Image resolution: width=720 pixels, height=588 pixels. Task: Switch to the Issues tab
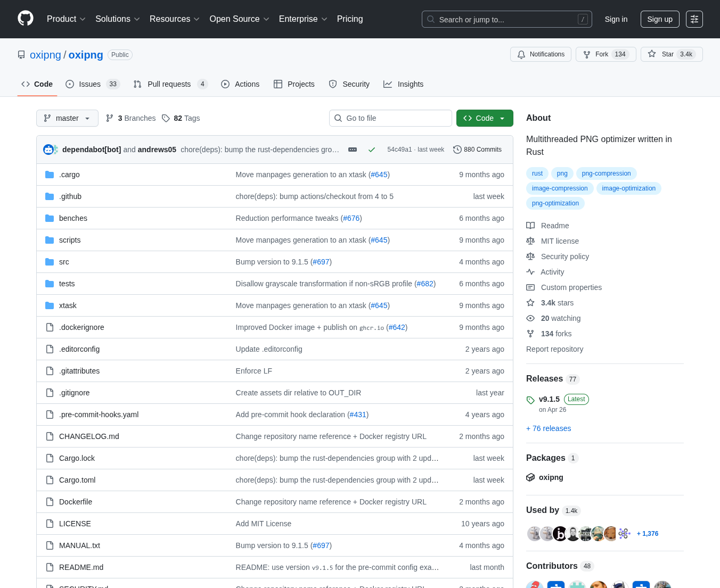pos(93,84)
